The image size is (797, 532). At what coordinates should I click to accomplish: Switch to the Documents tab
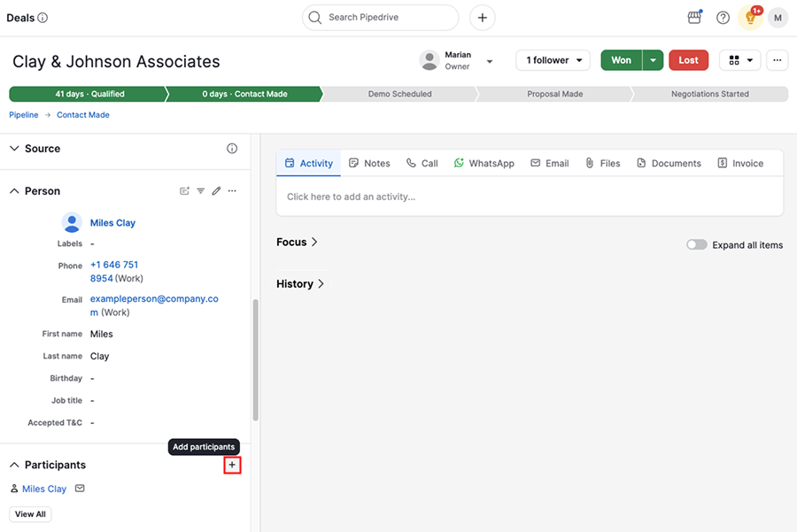tap(669, 163)
